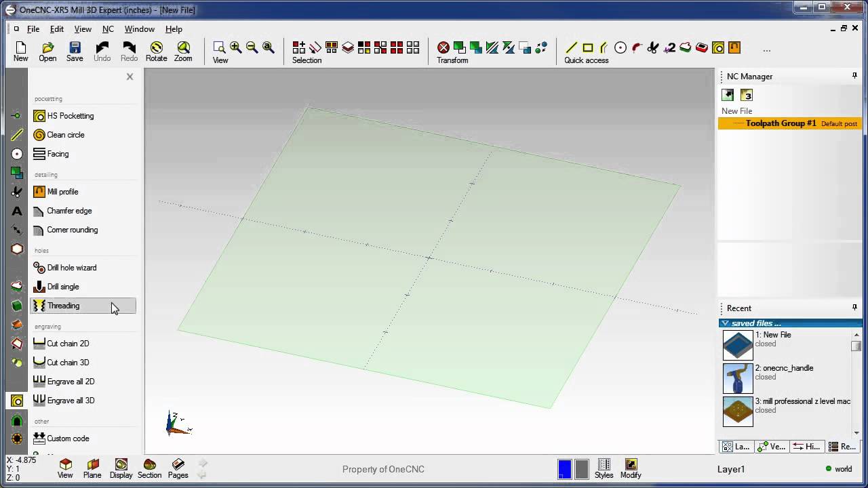Close the operations side panel

(x=130, y=77)
